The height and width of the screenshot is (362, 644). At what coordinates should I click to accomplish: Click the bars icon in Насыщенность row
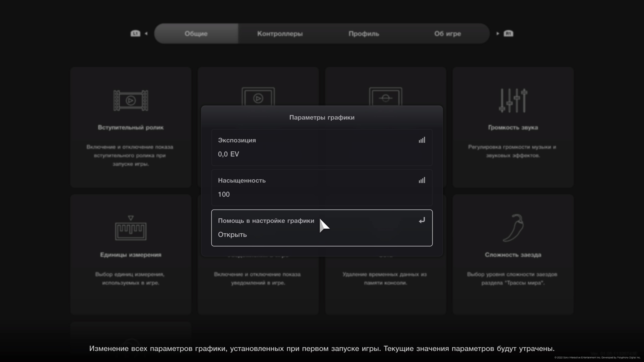point(422,180)
